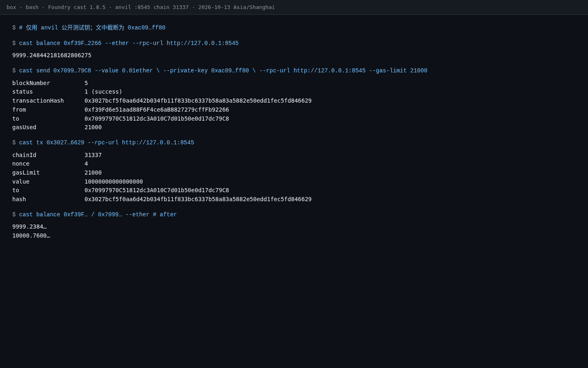Click the "blockNumber" label
This screenshot has height=368, width=588.
pyautogui.click(x=31, y=83)
